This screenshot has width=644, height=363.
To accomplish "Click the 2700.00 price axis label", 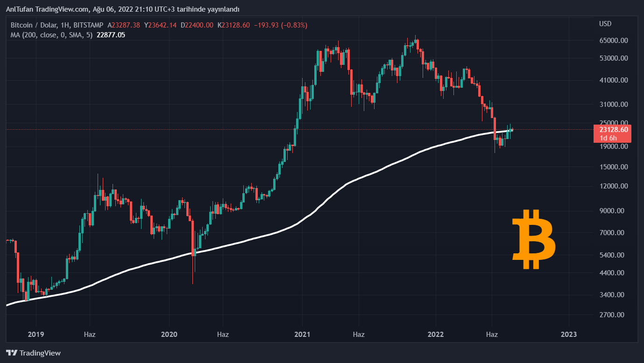I will pos(612,315).
